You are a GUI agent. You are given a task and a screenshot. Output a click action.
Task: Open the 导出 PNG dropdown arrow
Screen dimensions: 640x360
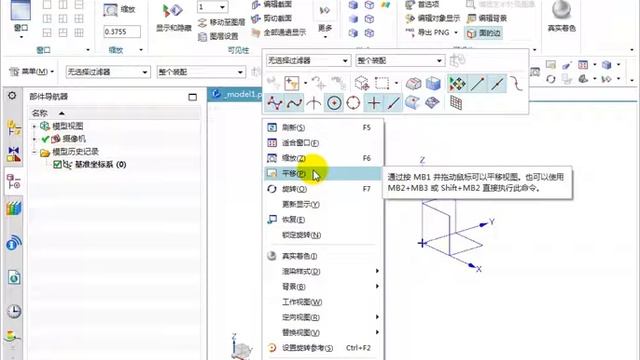[x=456, y=32]
